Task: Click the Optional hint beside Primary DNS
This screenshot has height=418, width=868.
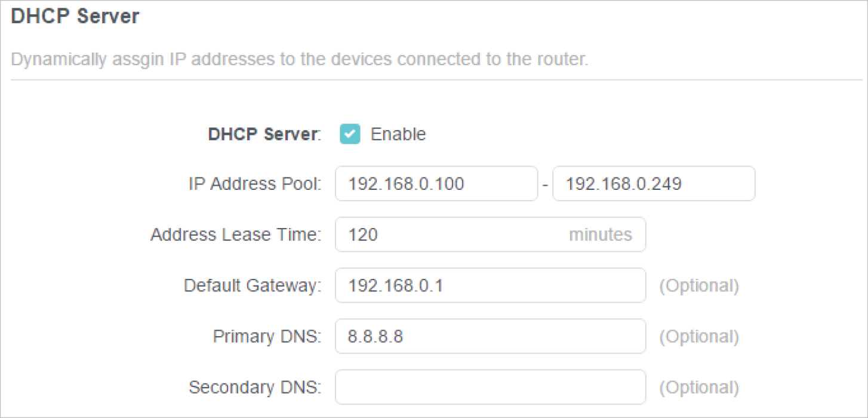Action: click(x=699, y=337)
